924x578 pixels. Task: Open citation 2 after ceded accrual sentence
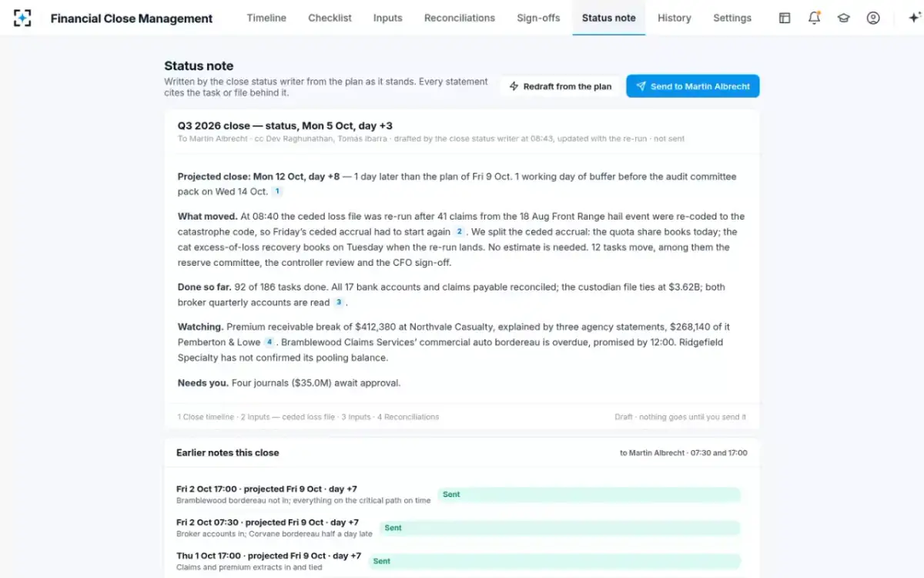[460, 232]
